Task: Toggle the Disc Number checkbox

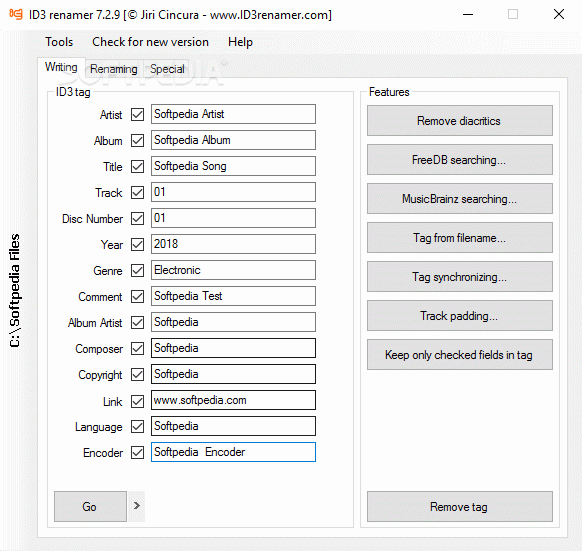Action: pyautogui.click(x=137, y=218)
